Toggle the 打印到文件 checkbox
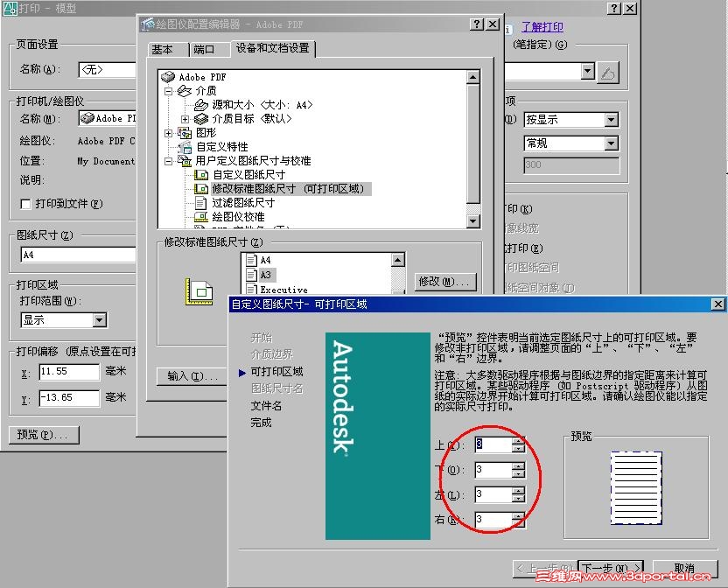728x588 pixels. (x=26, y=204)
